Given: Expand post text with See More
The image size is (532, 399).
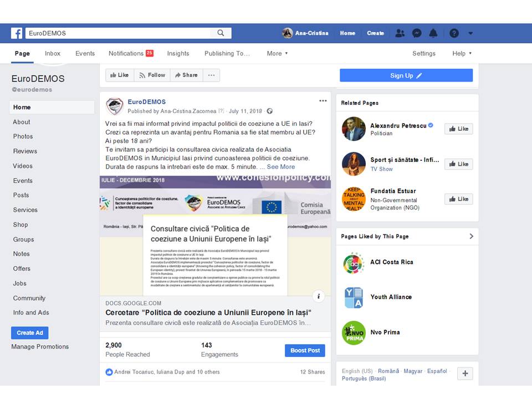Looking at the screenshot, I should click(x=281, y=167).
